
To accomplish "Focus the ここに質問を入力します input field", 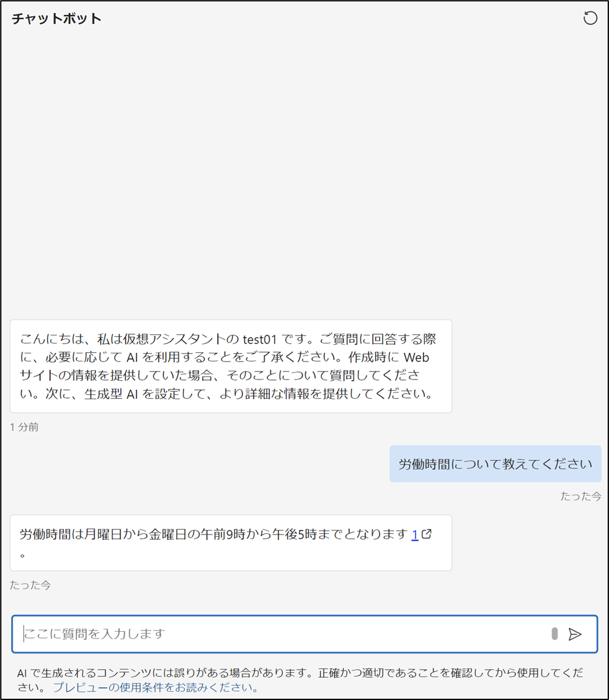I will pyautogui.click(x=304, y=634).
